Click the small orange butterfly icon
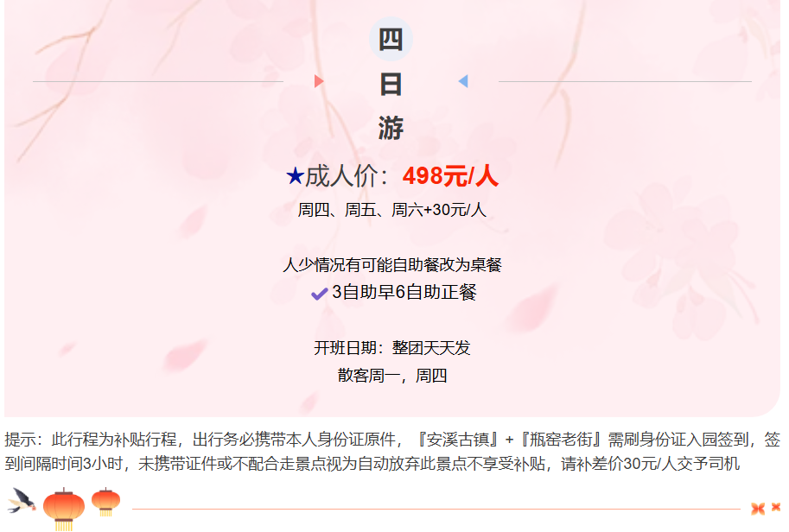Screen dimensions: 789x532 point(776,507)
